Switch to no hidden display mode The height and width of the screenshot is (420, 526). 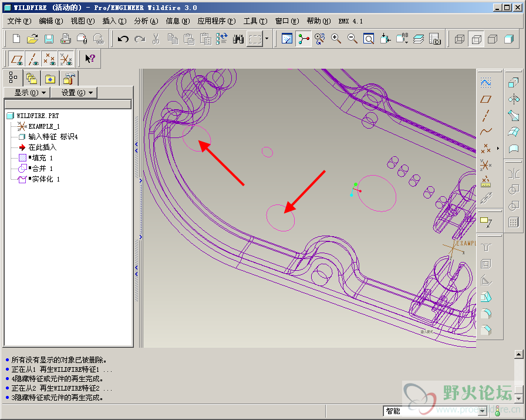[x=493, y=39]
